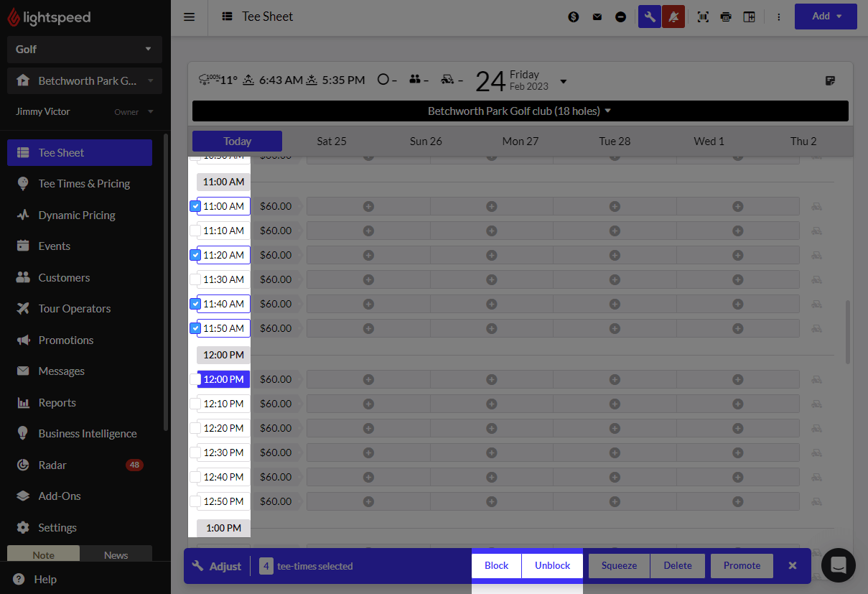Open the chat support bubble
The height and width of the screenshot is (594, 868).
click(839, 566)
